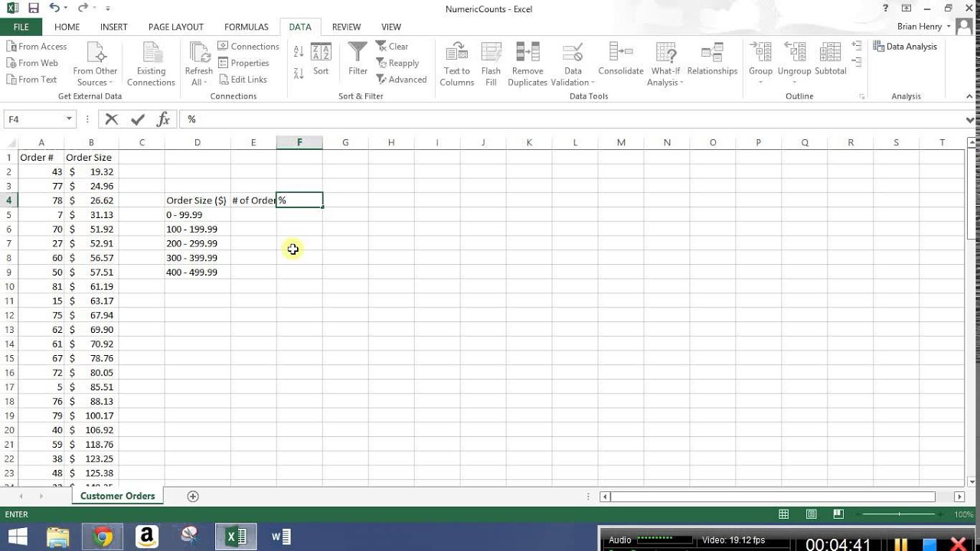Open the Sort dialog button
Screen dimensions: 980x551
point(321,60)
